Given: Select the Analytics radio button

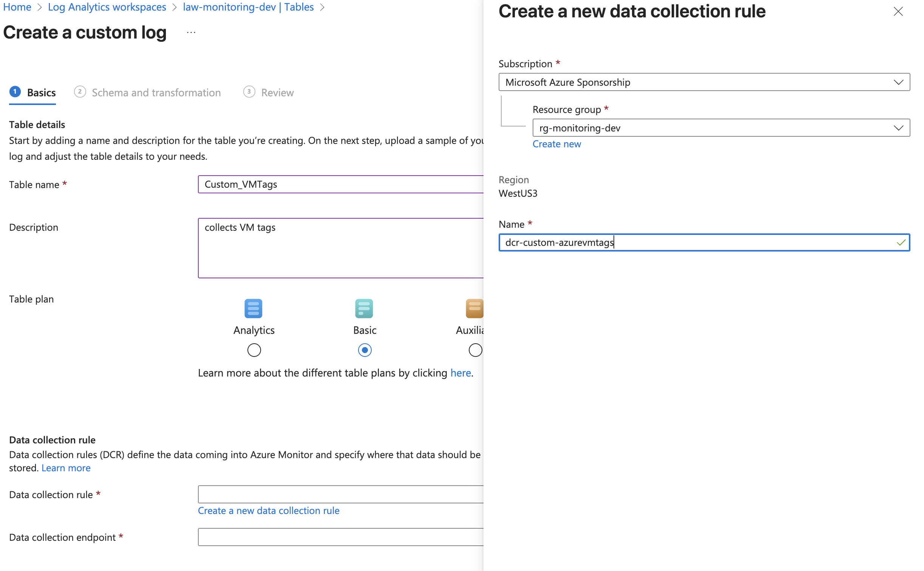Looking at the screenshot, I should point(253,350).
